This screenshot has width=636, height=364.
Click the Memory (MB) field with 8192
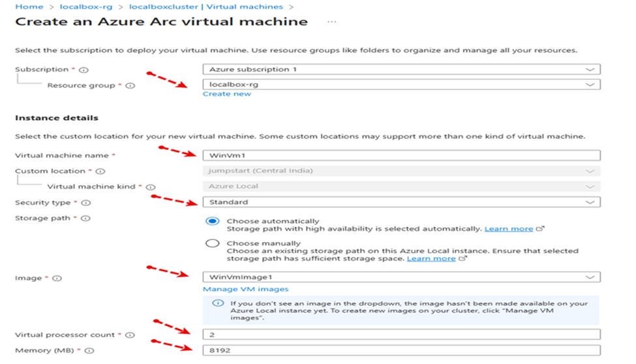click(x=402, y=350)
